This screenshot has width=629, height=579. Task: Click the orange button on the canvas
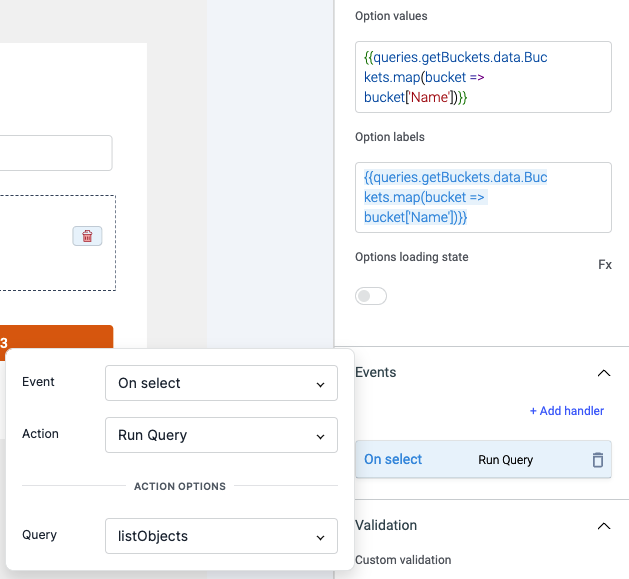(60, 337)
